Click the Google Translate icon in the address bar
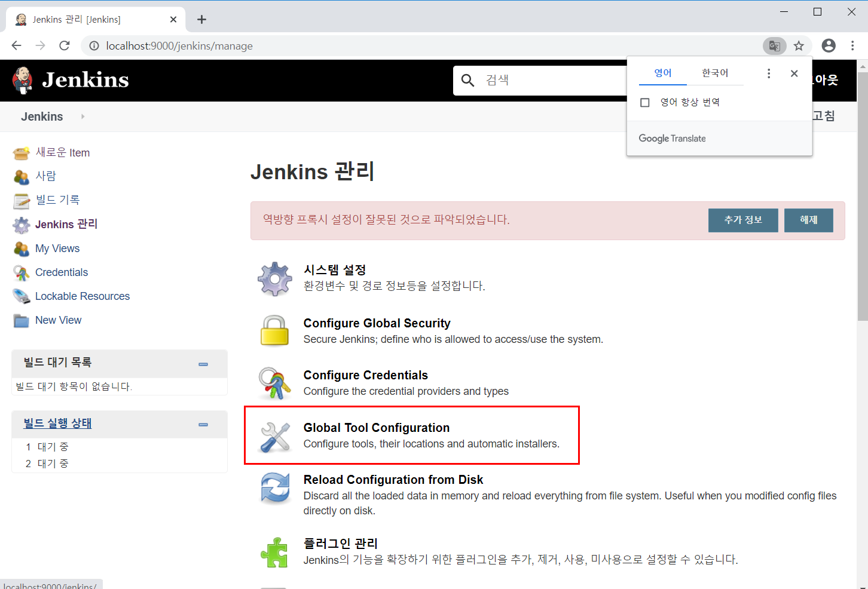868x589 pixels. pos(774,46)
